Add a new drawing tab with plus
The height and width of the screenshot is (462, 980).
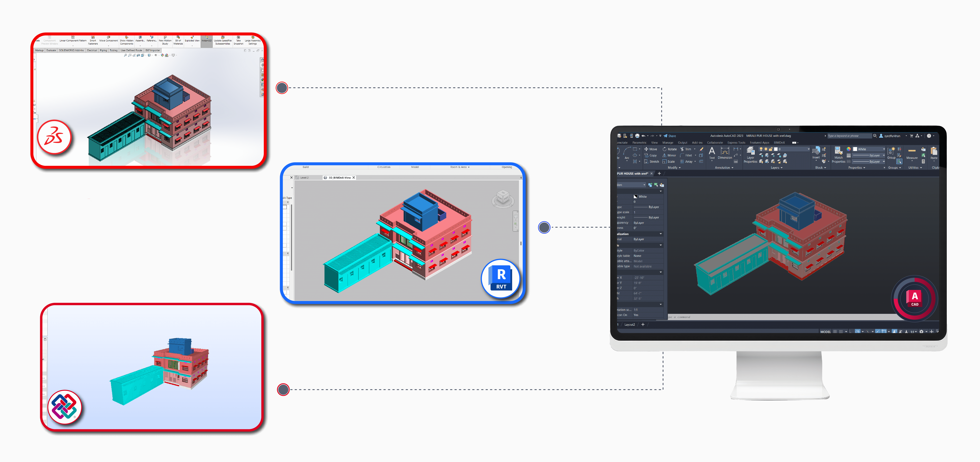point(659,173)
